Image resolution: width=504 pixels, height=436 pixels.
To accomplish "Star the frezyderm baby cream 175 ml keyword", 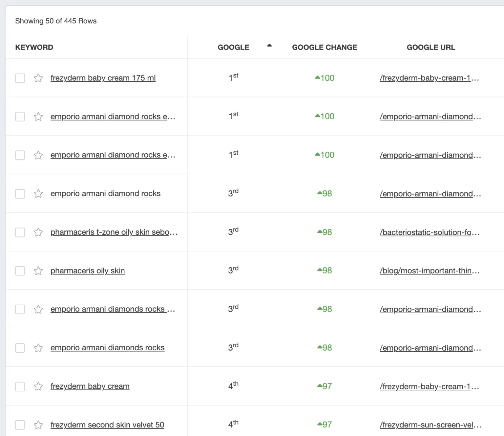I will click(38, 78).
